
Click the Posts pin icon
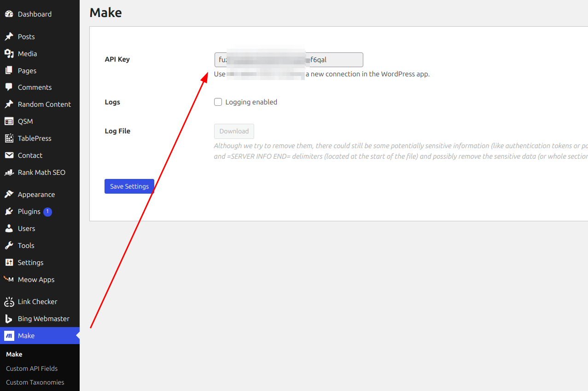click(x=9, y=37)
